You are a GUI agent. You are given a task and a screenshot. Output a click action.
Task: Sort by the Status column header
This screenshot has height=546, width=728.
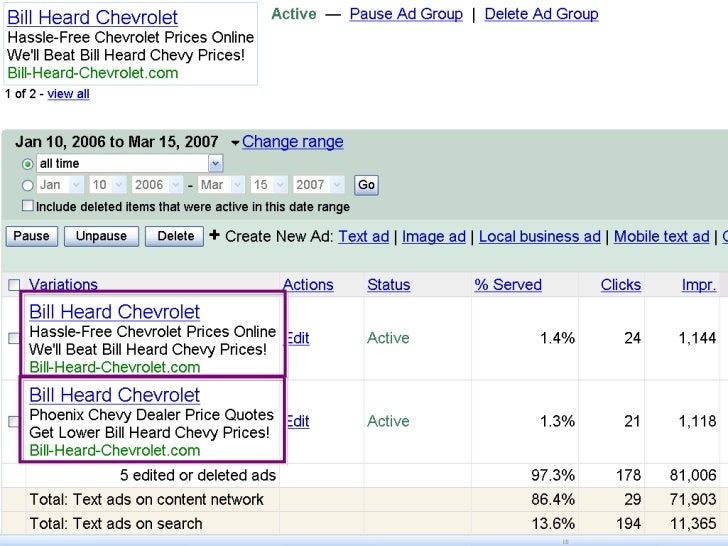pos(389,284)
